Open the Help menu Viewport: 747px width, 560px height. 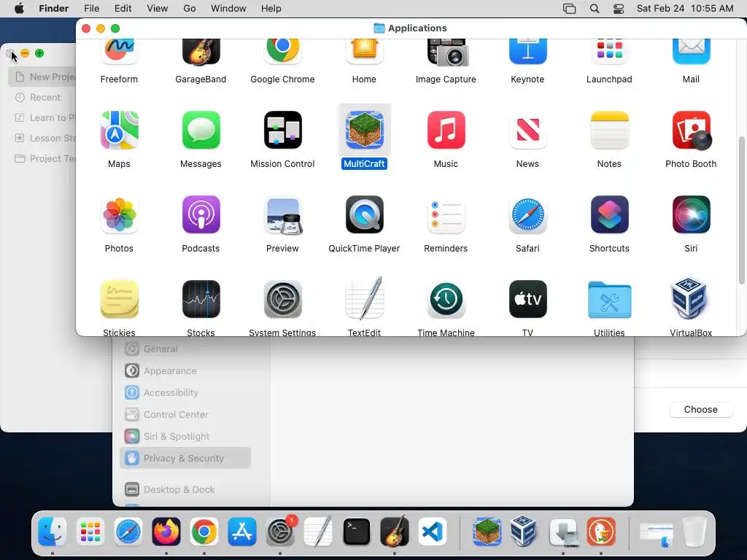271,9
